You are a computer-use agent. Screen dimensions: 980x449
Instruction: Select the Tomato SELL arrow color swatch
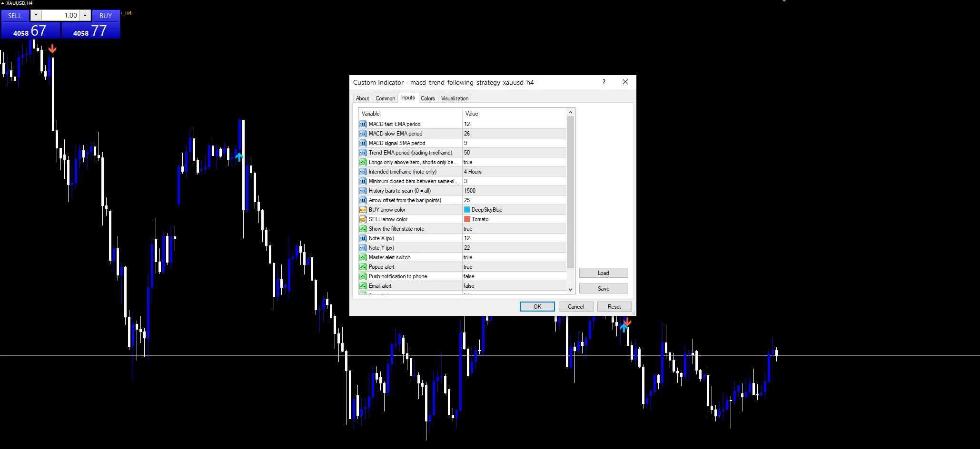click(x=467, y=219)
